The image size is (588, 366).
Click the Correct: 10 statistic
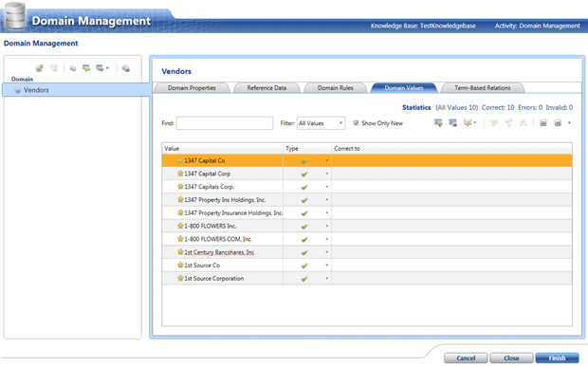click(x=498, y=108)
